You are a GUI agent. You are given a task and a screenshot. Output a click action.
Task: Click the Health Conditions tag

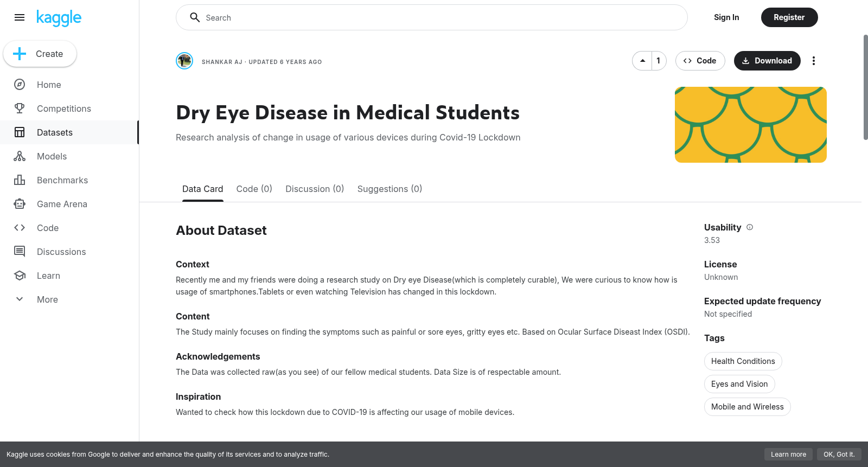tap(743, 361)
